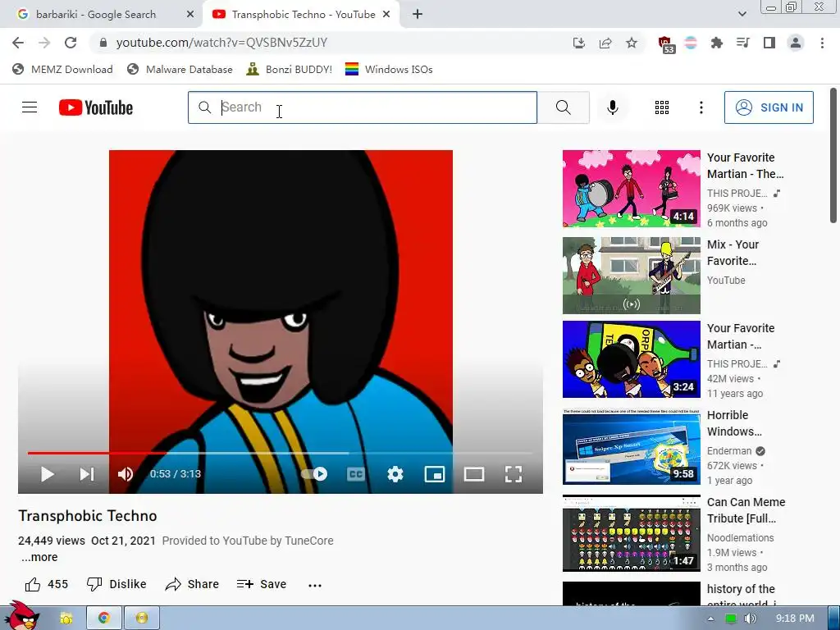The height and width of the screenshot is (630, 840).
Task: Play the paused video
Action: pyautogui.click(x=47, y=474)
